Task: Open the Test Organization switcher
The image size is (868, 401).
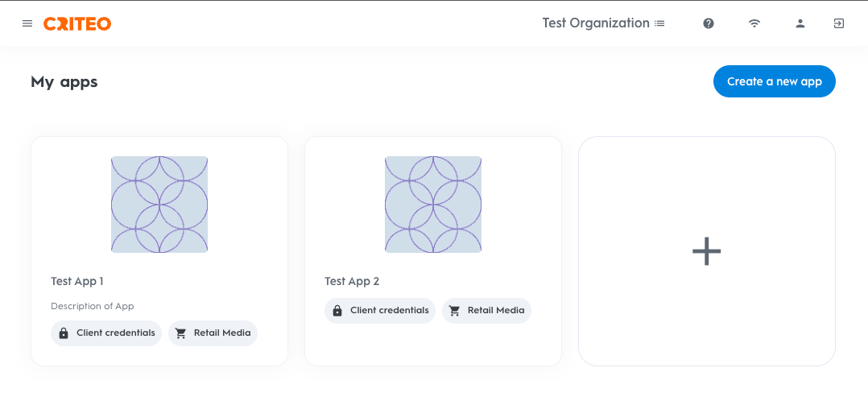Action: (x=603, y=23)
